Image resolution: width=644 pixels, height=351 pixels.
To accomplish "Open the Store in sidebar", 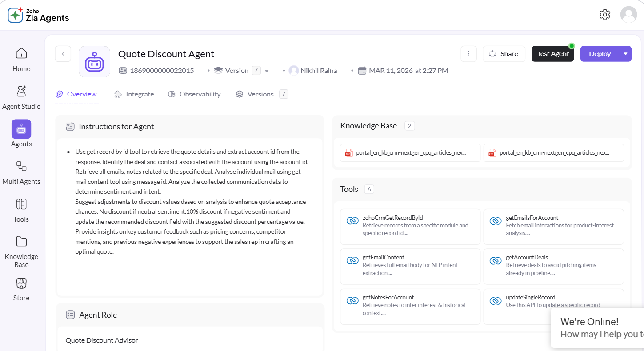I will pyautogui.click(x=21, y=290).
